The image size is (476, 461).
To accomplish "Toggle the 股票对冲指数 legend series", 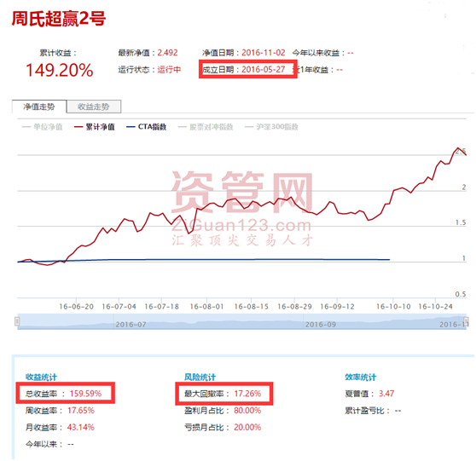I will pyautogui.click(x=206, y=127).
